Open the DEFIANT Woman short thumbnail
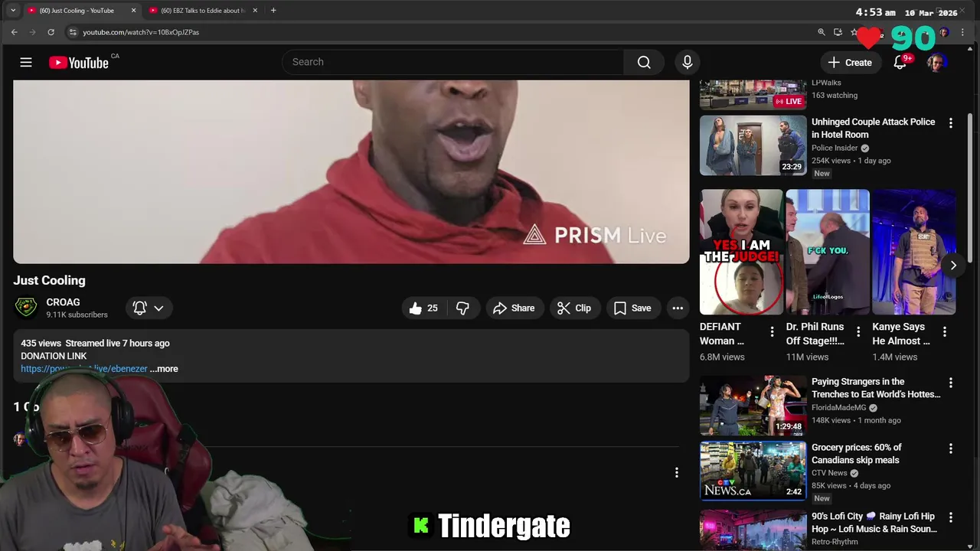The width and height of the screenshot is (980, 551). coord(741,252)
